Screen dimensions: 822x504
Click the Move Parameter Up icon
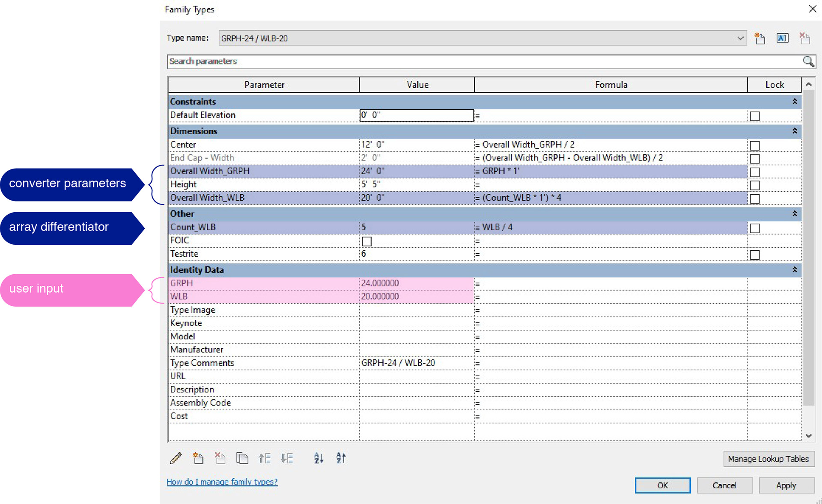tap(265, 458)
